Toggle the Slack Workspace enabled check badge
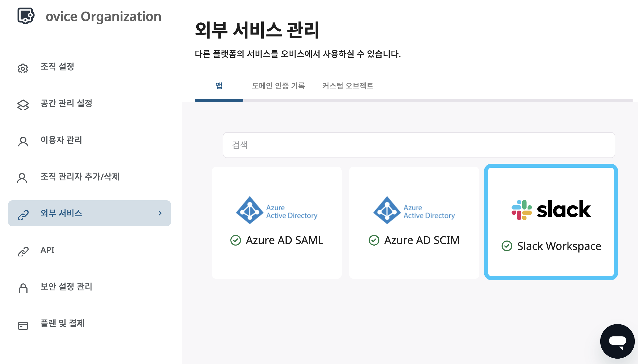This screenshot has height=364, width=638. (x=507, y=246)
